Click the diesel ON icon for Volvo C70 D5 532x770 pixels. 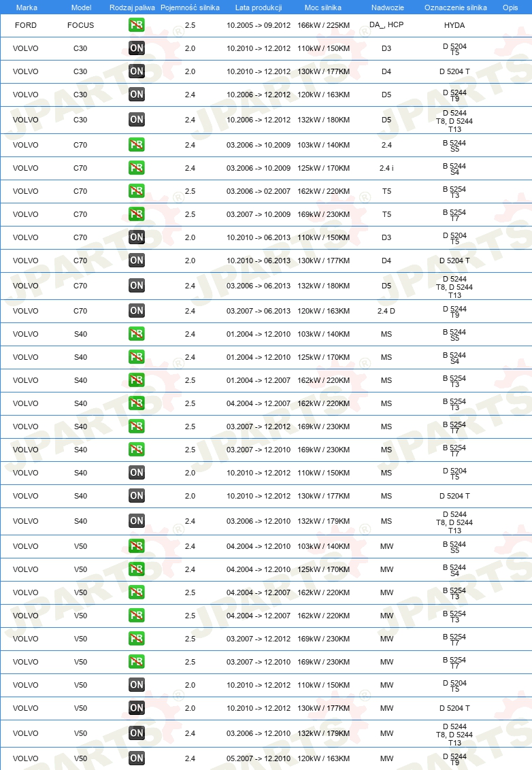click(137, 285)
